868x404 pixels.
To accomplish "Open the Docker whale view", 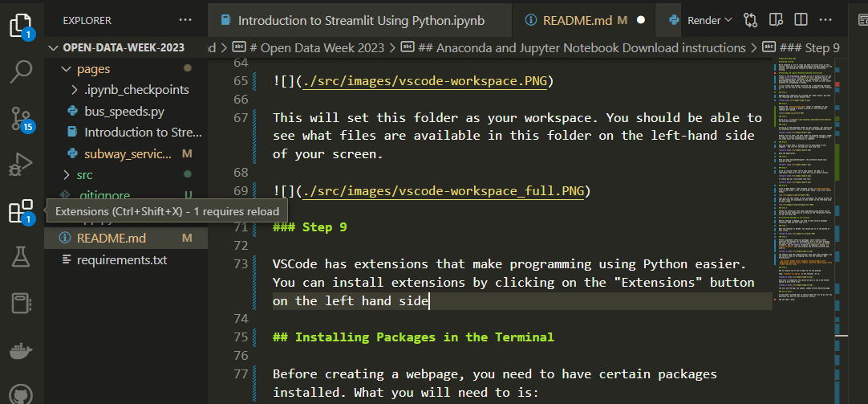I will (22, 351).
